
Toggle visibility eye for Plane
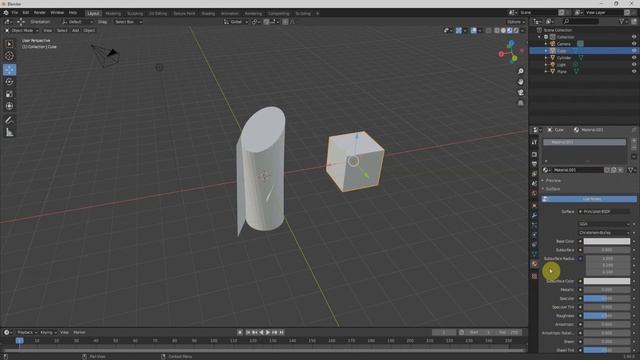pyautogui.click(x=634, y=71)
